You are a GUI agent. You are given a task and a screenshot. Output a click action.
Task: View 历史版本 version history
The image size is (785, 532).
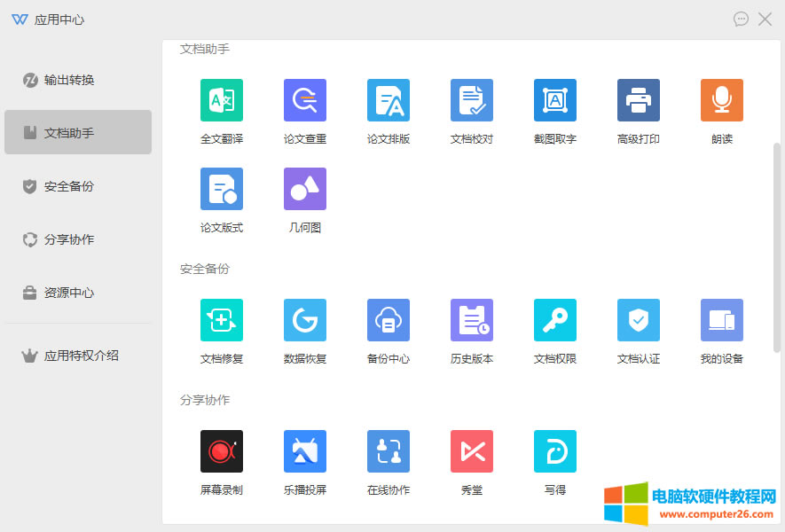click(472, 321)
